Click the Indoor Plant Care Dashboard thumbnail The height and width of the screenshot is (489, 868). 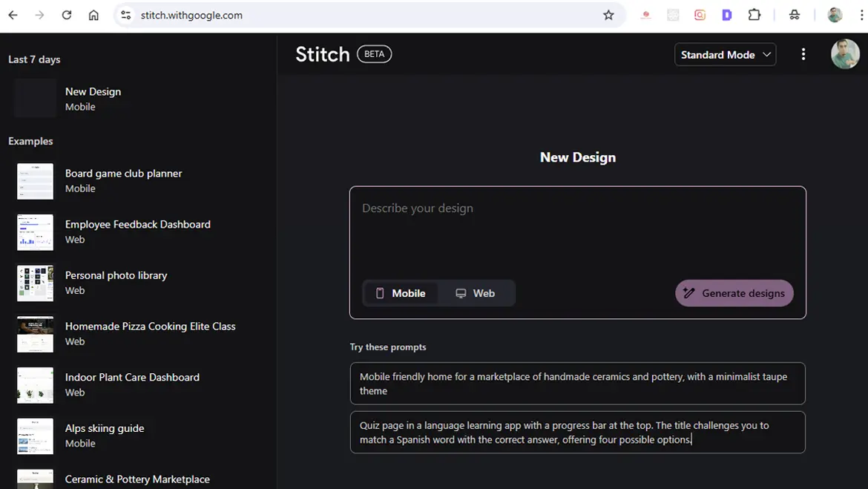[x=36, y=385]
